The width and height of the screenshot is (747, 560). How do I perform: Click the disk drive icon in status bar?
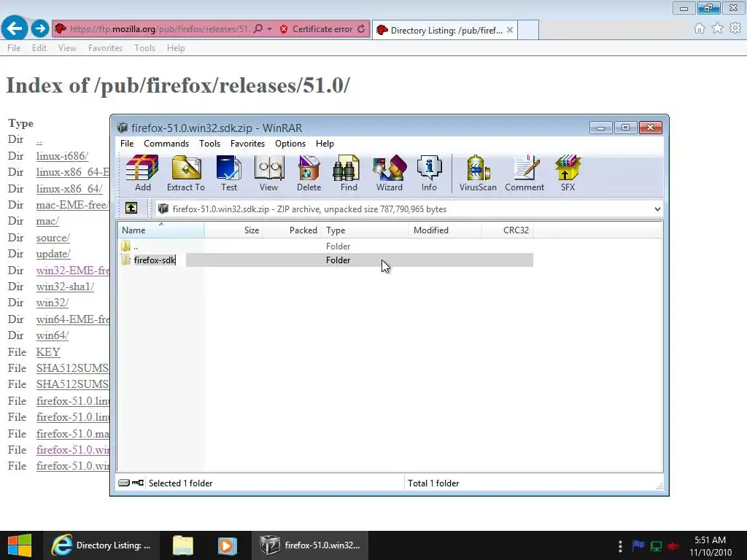(124, 483)
